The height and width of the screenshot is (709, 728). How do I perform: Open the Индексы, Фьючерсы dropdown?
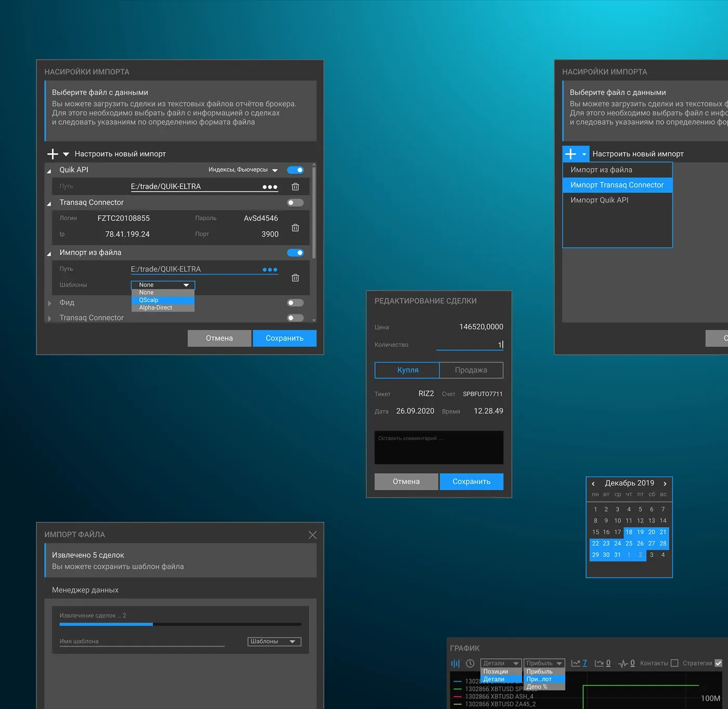click(243, 170)
